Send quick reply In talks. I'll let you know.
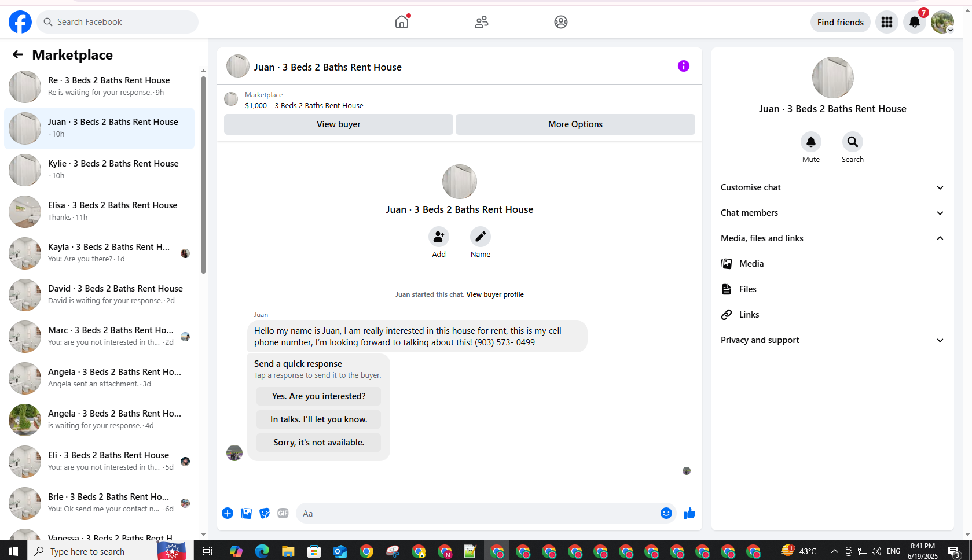Image resolution: width=972 pixels, height=560 pixels. 318,419
